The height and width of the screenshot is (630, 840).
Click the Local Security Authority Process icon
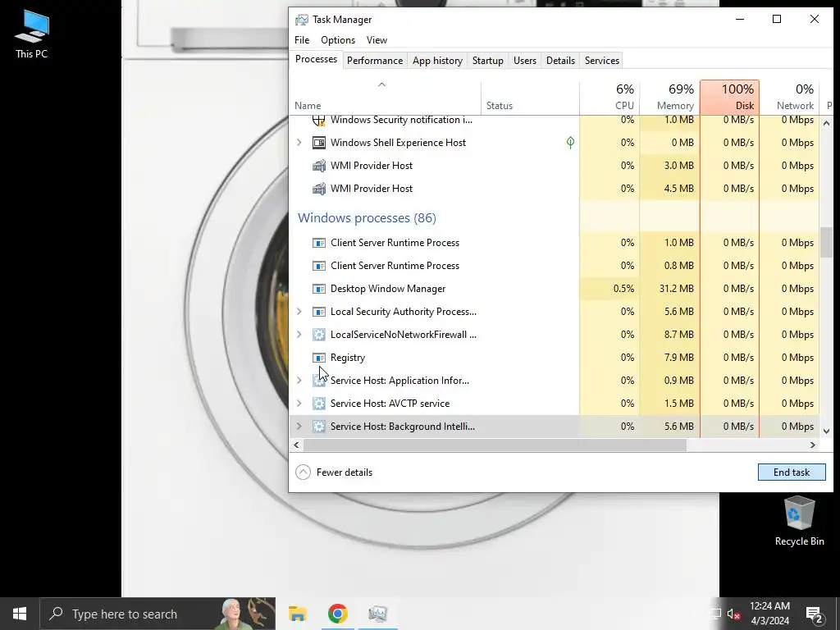[319, 312]
